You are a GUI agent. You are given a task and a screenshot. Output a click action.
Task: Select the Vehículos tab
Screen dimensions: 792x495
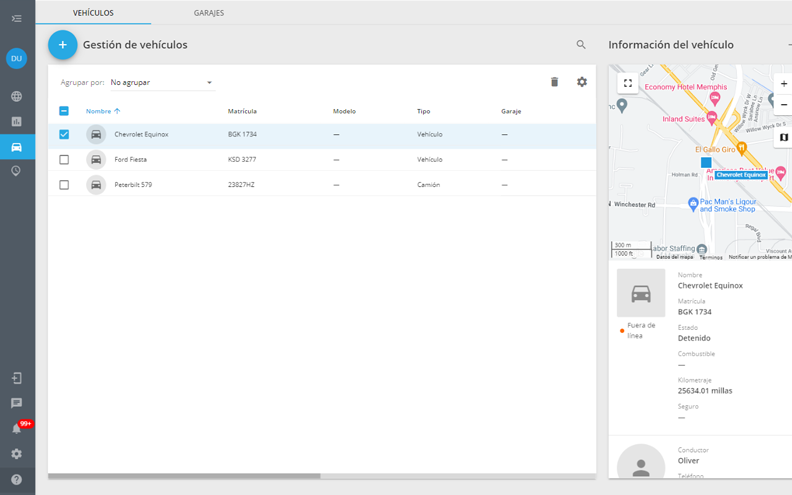(x=93, y=13)
